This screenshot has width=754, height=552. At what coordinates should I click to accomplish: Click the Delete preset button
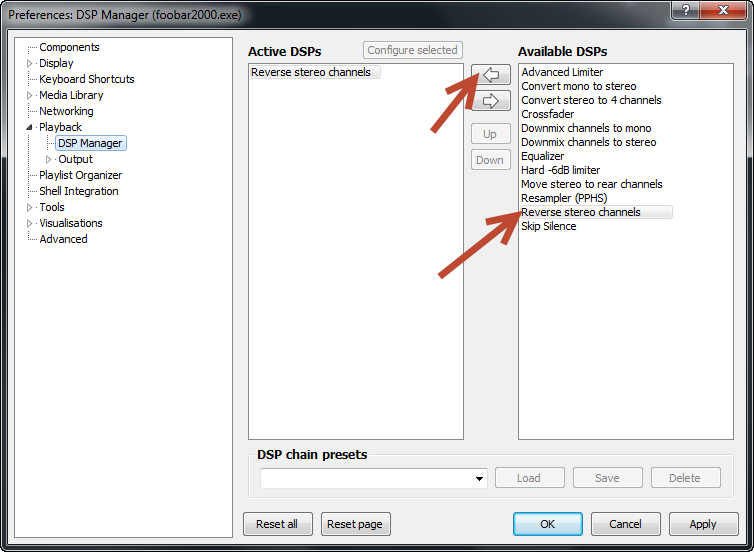tap(685, 478)
